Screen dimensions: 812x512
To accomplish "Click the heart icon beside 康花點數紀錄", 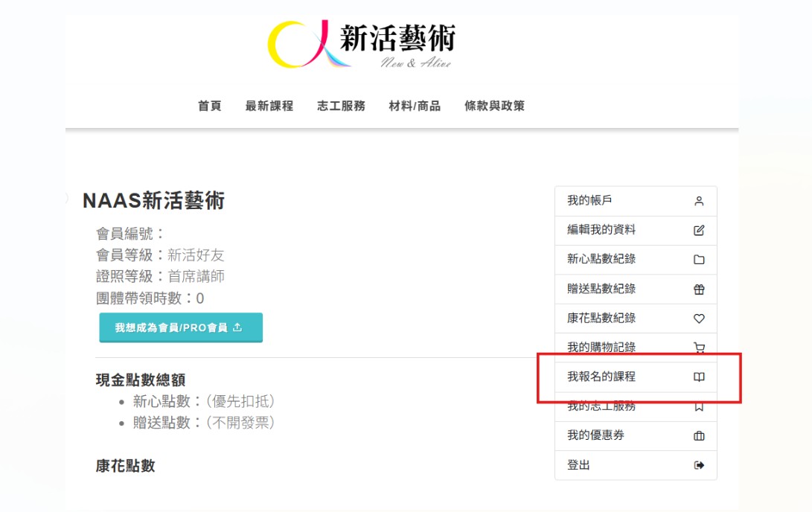I will pyautogui.click(x=699, y=319).
